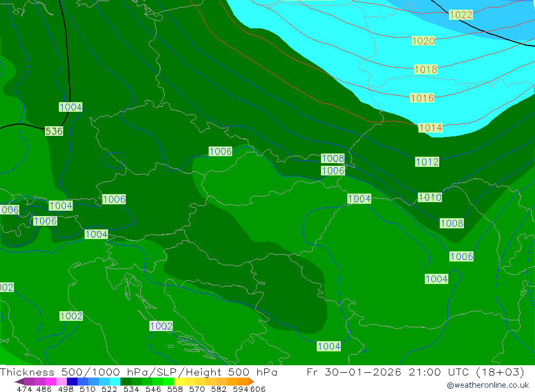Click the 534 legend value

click(x=131, y=389)
